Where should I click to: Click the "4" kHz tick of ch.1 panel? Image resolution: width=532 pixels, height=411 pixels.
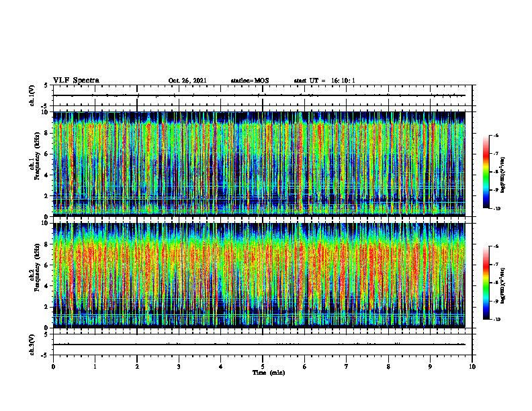[46, 175]
